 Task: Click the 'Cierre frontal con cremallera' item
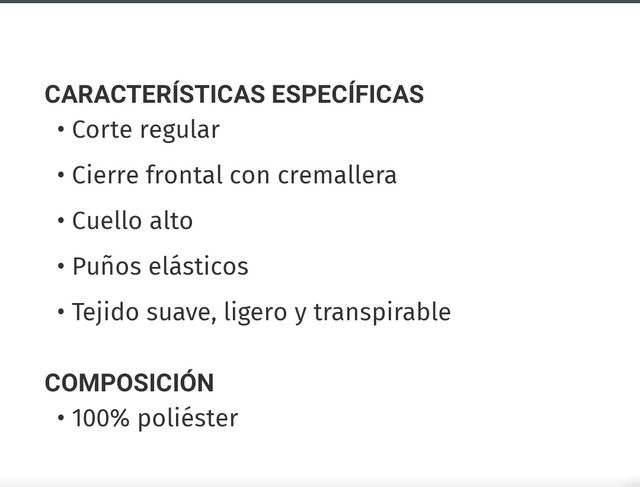pos(234,176)
